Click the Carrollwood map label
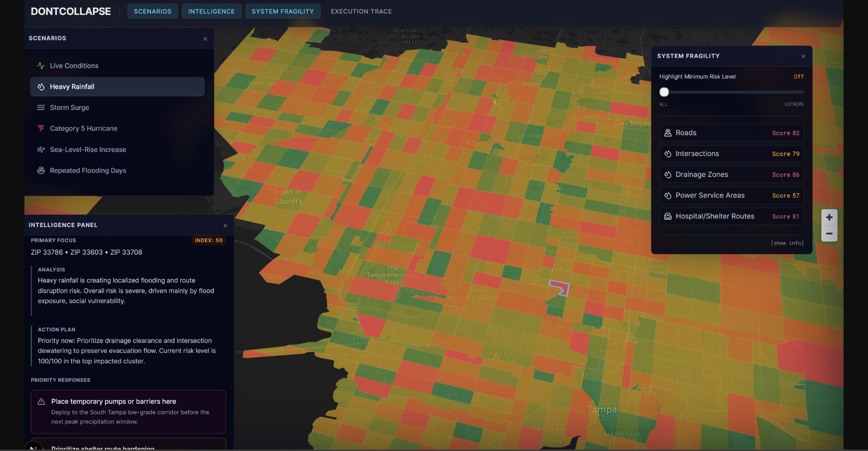The height and width of the screenshot is (451, 868). tap(532, 136)
